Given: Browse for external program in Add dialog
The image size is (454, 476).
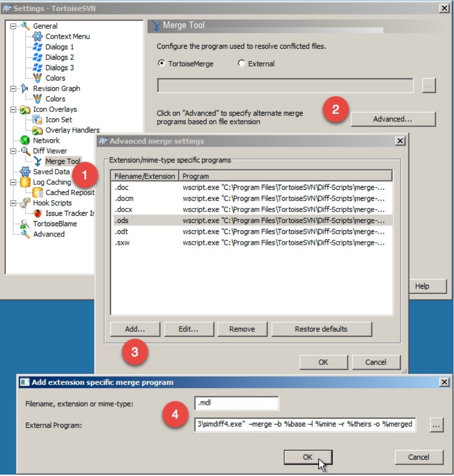Looking at the screenshot, I should click(436, 425).
